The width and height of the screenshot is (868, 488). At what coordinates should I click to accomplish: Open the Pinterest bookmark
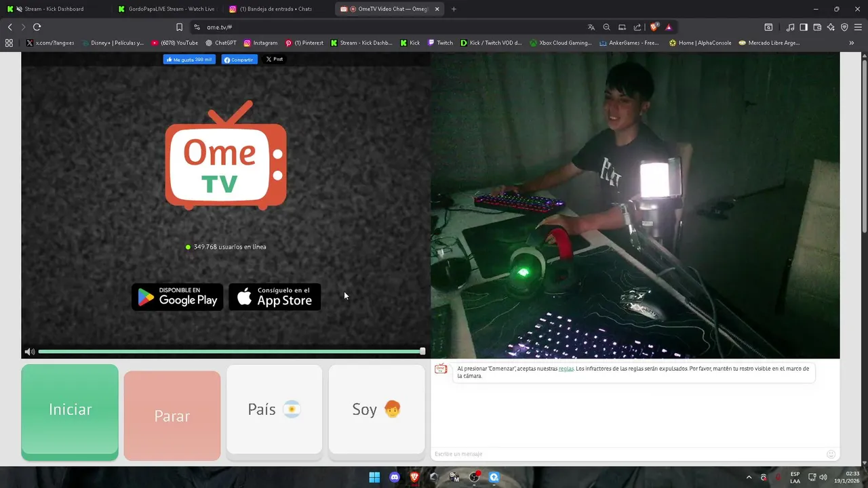(x=304, y=43)
